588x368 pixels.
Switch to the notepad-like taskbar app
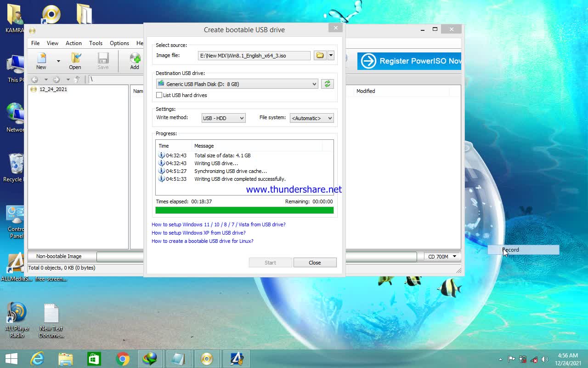point(179,359)
